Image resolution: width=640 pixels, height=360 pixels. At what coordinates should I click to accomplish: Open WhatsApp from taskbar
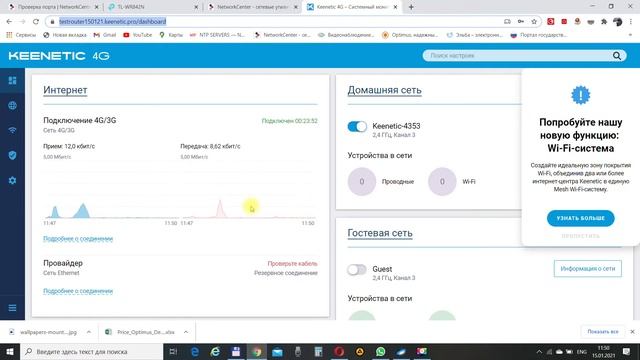click(x=380, y=351)
